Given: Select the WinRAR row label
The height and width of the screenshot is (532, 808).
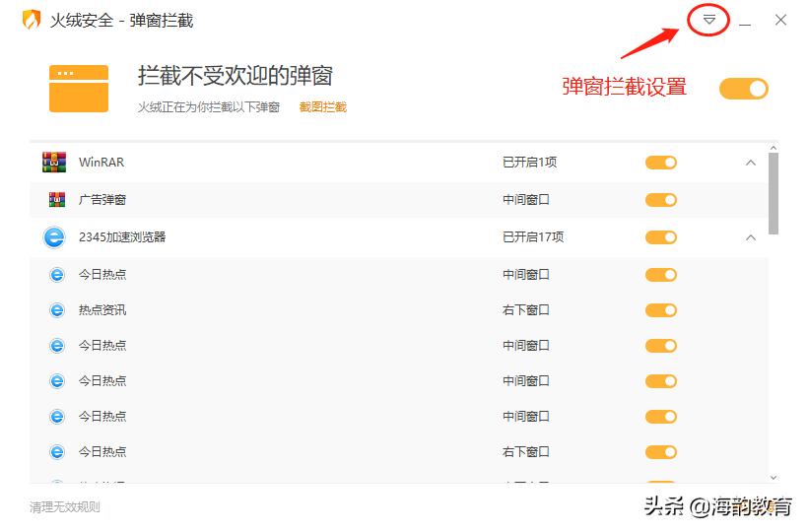Looking at the screenshot, I should [x=101, y=163].
